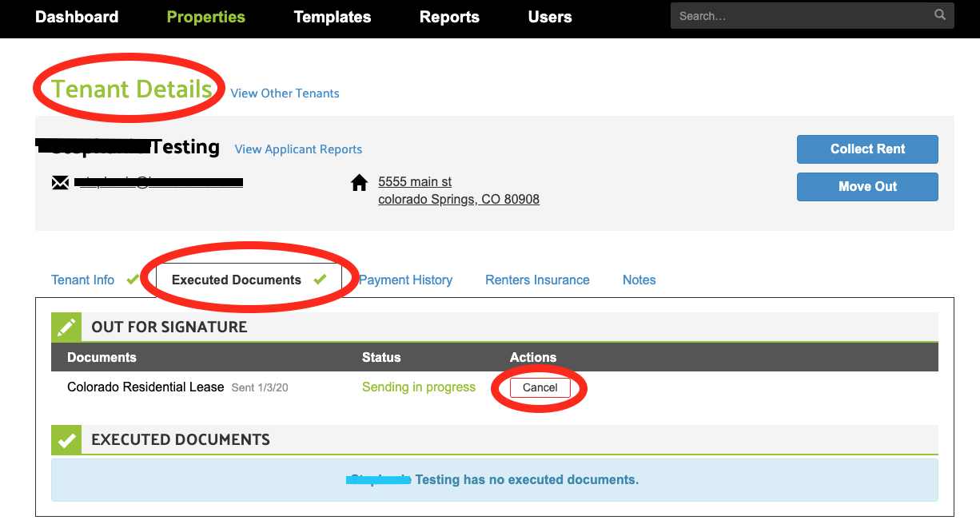Image resolution: width=980 pixels, height=524 pixels.
Task: Click the checkmark icon beside Executed Documents header
Action: (x=66, y=440)
